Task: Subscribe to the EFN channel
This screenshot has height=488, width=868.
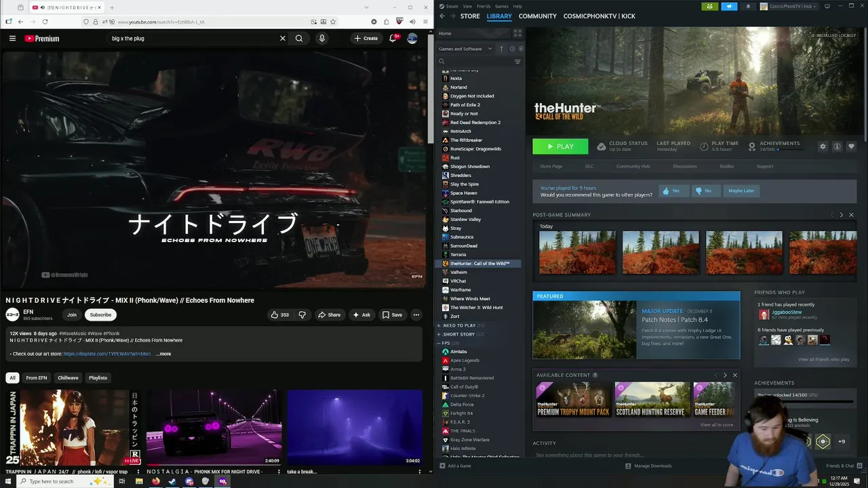Action: [x=100, y=314]
